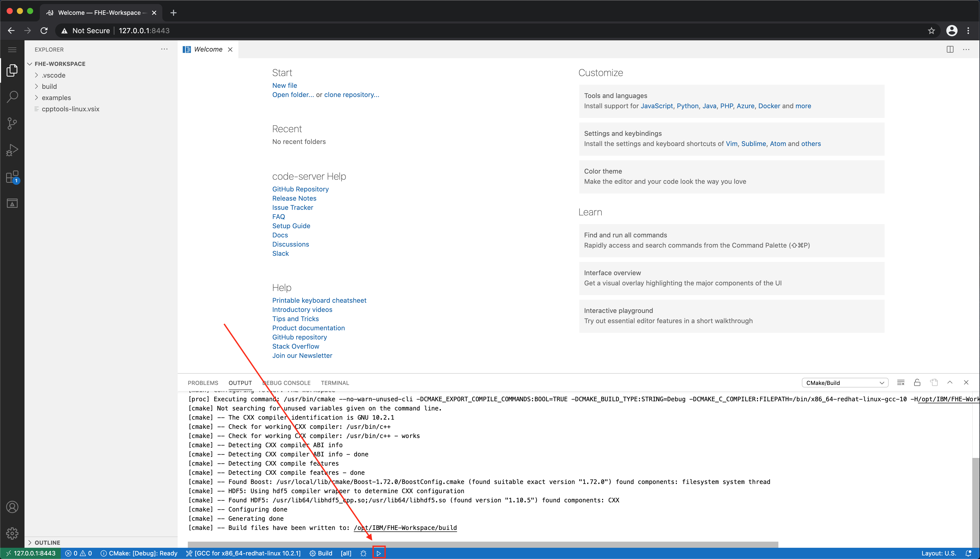The image size is (980, 559).
Task: Click the browser address bar URL
Action: pos(144,31)
